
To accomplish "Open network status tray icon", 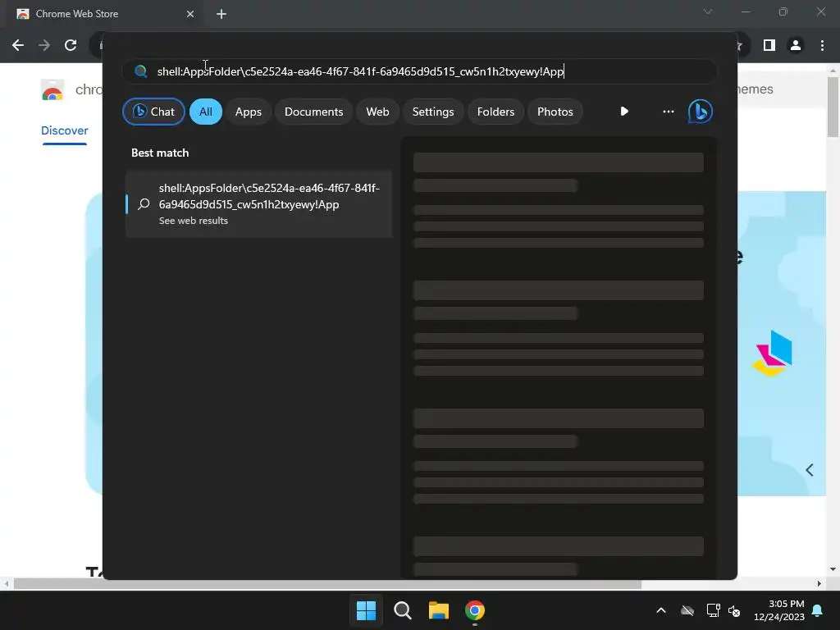I will pyautogui.click(x=713, y=610).
